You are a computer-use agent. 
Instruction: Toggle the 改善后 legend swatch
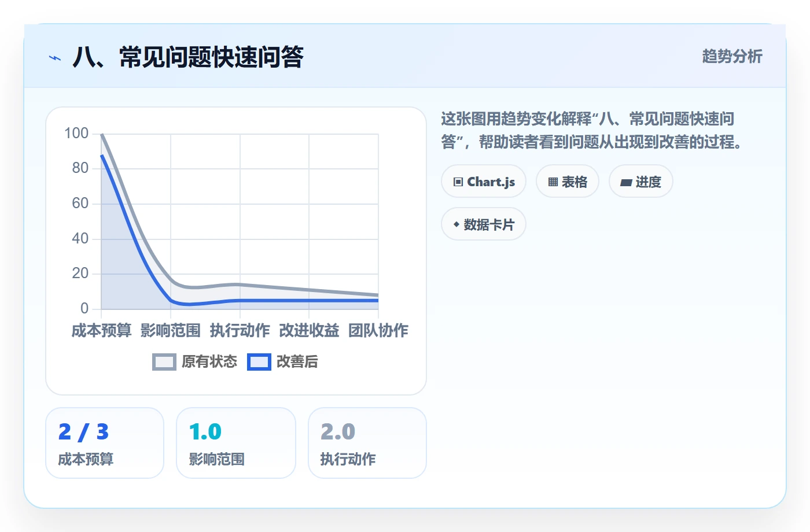[x=259, y=362]
